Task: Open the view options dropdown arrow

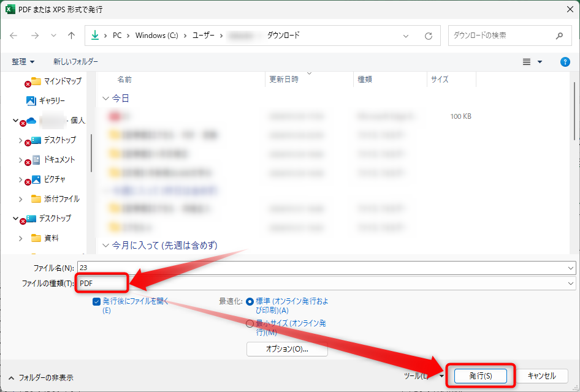Action: [540, 62]
